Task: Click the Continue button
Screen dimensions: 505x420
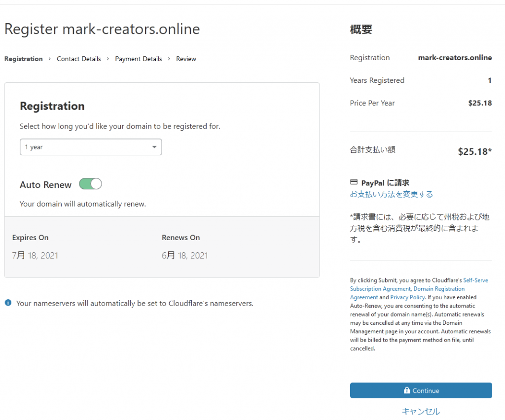Action: click(421, 390)
